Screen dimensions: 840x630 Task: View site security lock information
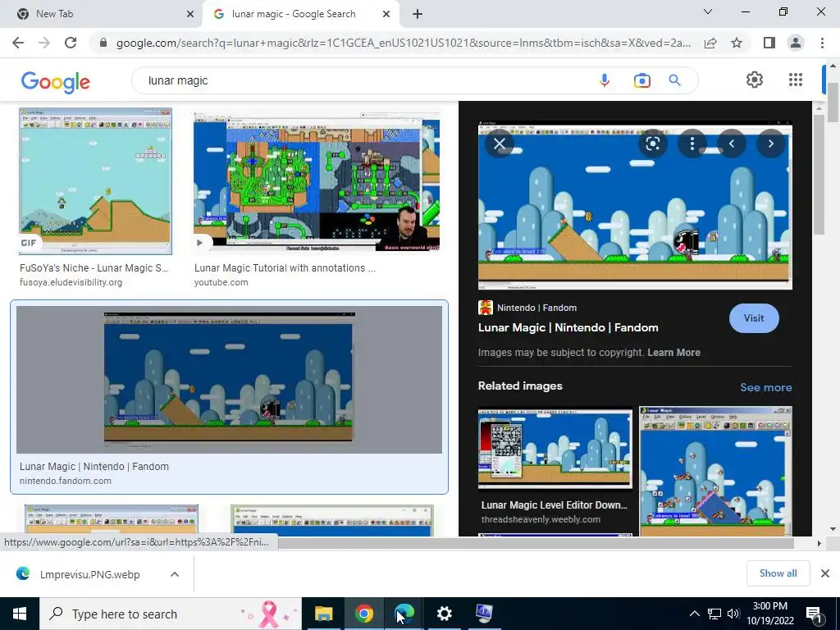(103, 43)
